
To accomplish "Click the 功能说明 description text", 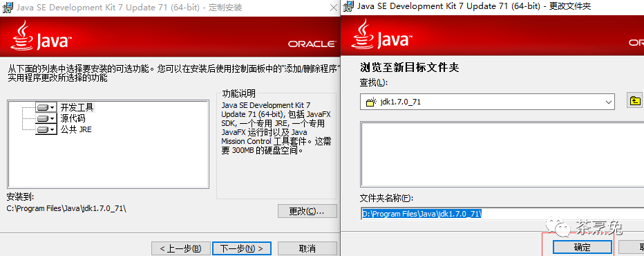I will (276, 127).
